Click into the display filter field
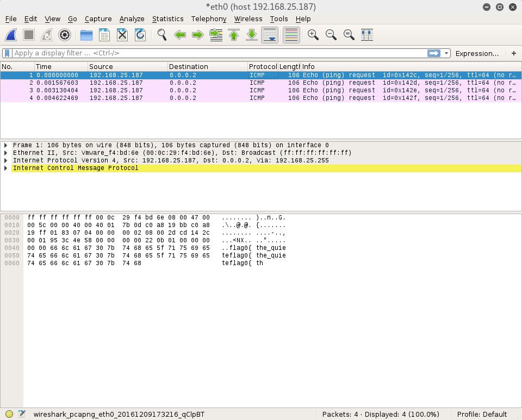Screen dimensions: 522x420 tap(217, 53)
